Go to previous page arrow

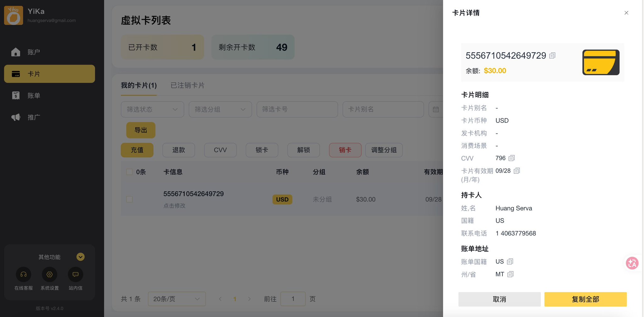[220, 299]
